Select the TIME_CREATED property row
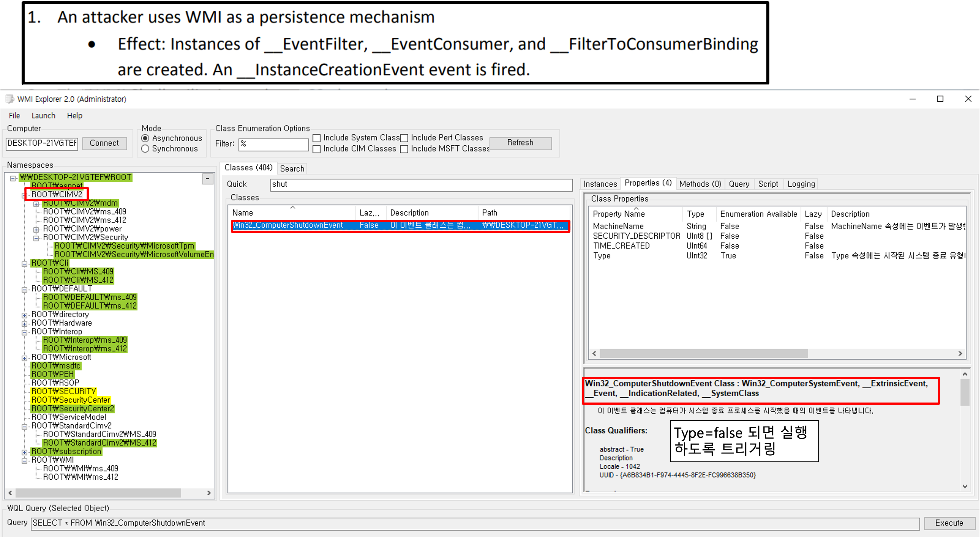This screenshot has width=980, height=537. pyautogui.click(x=778, y=246)
